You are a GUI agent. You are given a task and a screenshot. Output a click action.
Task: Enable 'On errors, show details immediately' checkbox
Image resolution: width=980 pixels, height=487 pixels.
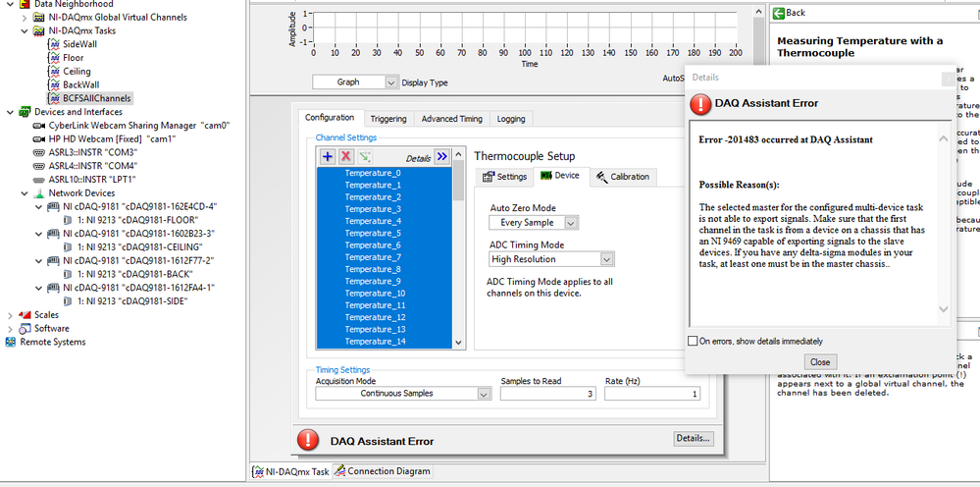(x=692, y=342)
